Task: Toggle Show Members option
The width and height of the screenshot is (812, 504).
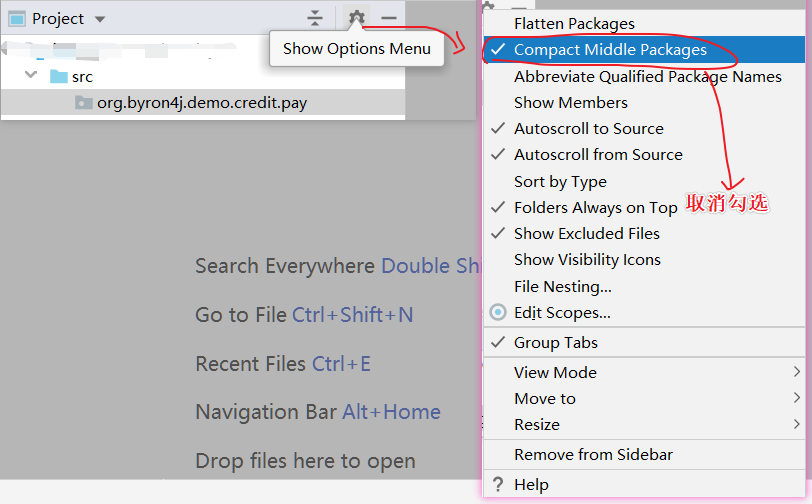Action: coord(644,103)
